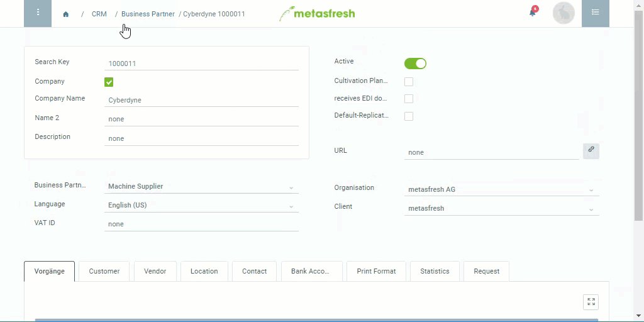Open the Organisation dropdown
This screenshot has height=322, width=644.
(x=501, y=189)
